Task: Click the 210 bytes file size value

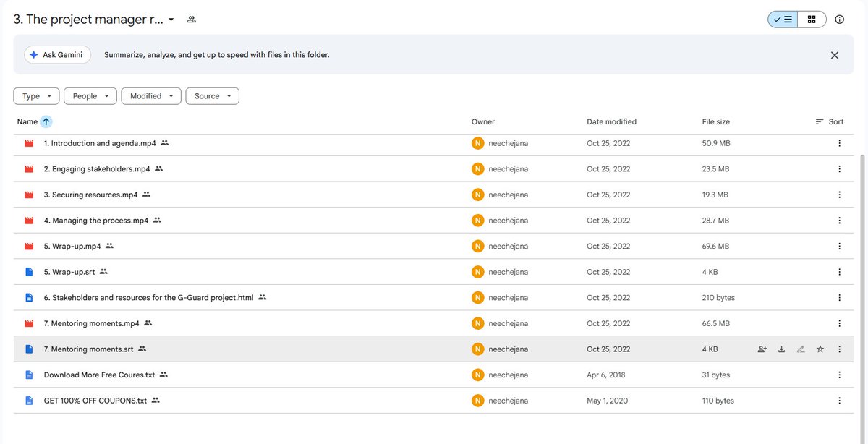Action: (x=718, y=298)
